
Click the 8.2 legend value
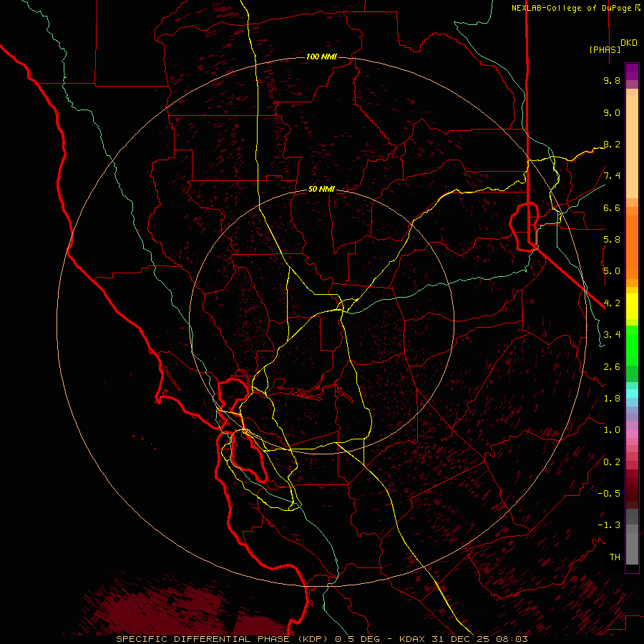coord(612,144)
